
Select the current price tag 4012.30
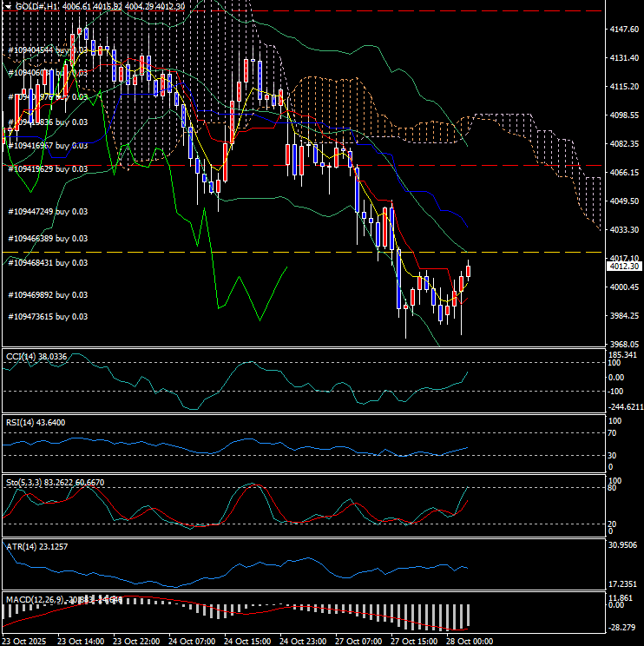coord(625,267)
